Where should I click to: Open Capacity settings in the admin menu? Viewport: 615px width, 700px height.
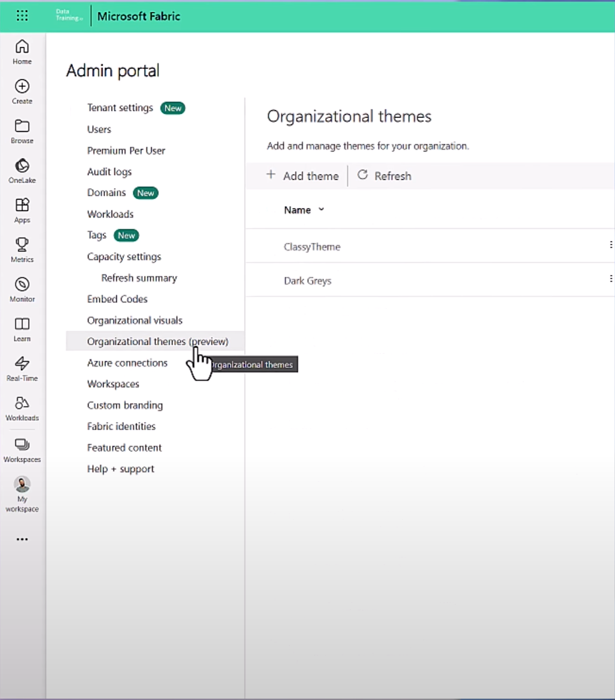click(x=124, y=257)
